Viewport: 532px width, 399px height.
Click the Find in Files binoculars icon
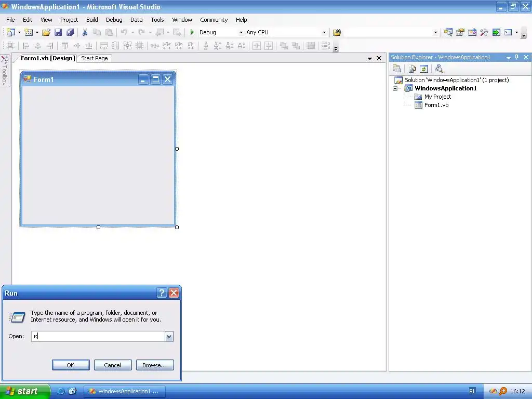(x=337, y=32)
